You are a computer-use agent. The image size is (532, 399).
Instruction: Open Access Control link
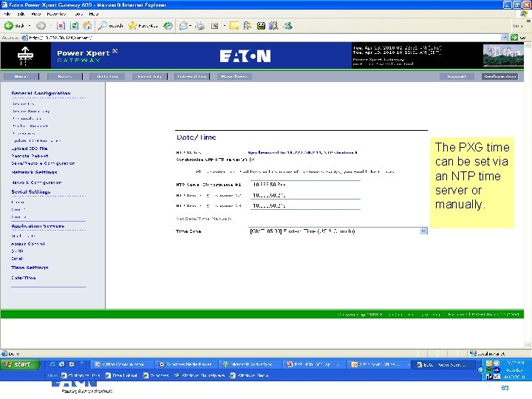28,244
